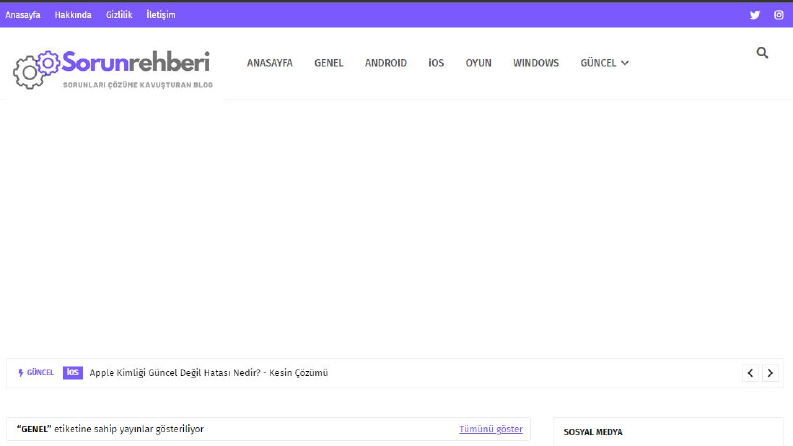Click the blog tagline under logo

[x=138, y=85]
